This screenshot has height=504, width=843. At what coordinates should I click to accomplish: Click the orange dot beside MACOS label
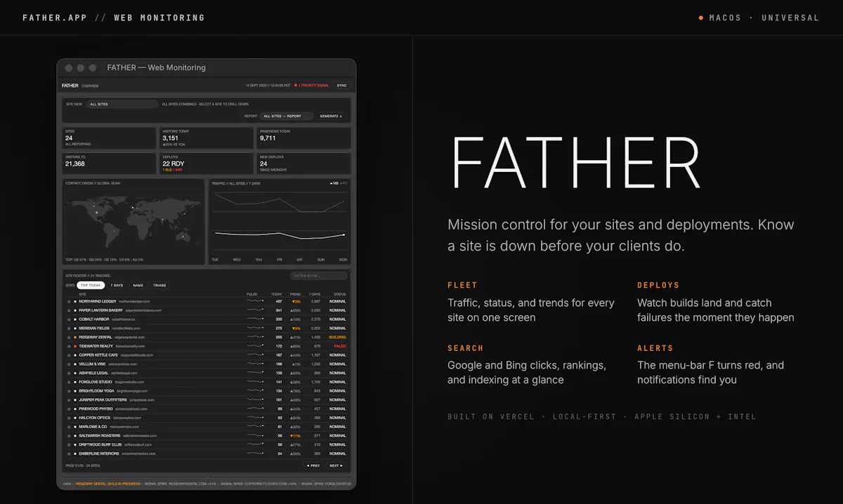tap(700, 18)
